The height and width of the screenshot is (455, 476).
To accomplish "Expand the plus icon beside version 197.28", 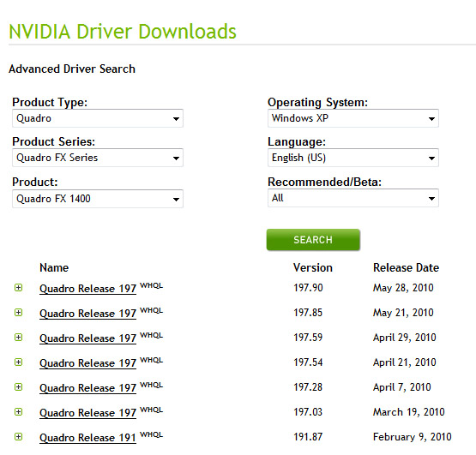I will point(19,387).
